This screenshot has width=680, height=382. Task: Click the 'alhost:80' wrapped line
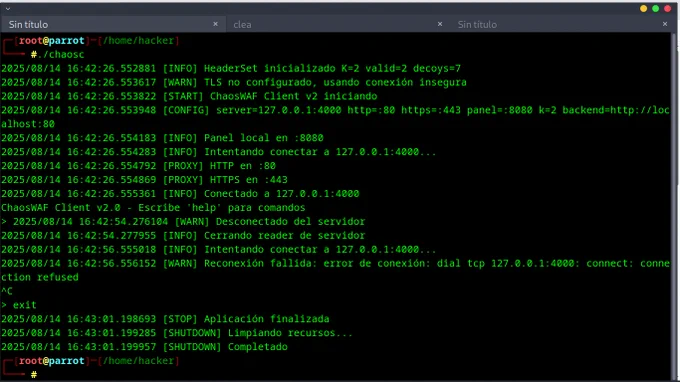[x=28, y=124]
